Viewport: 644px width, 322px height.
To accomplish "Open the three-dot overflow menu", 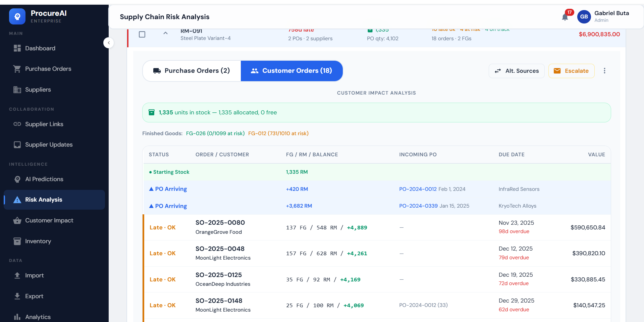I will 605,71.
